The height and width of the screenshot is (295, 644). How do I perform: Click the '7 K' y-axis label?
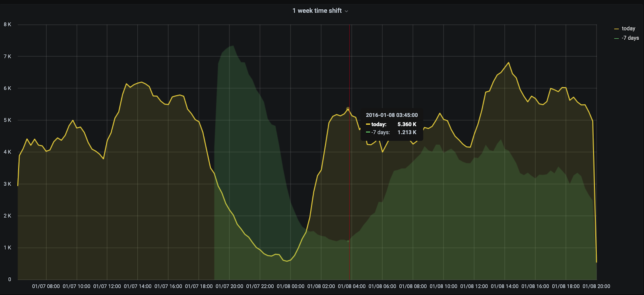[x=8, y=57]
